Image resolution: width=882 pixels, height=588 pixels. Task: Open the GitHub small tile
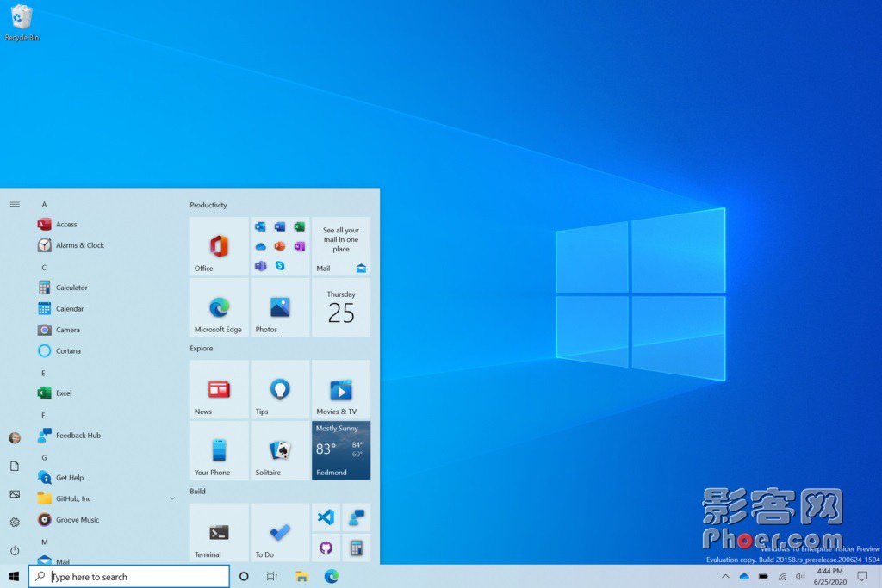326,548
